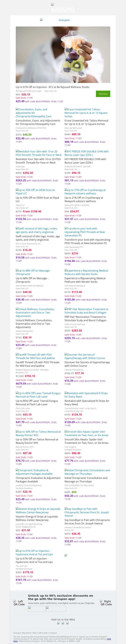Click the Right QR Code image
Screen dimensions: 126x644
pos(106,603)
